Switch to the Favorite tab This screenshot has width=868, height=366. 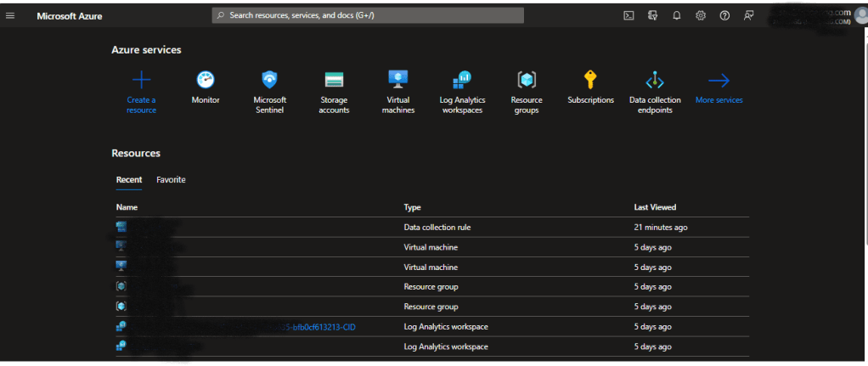tap(171, 180)
